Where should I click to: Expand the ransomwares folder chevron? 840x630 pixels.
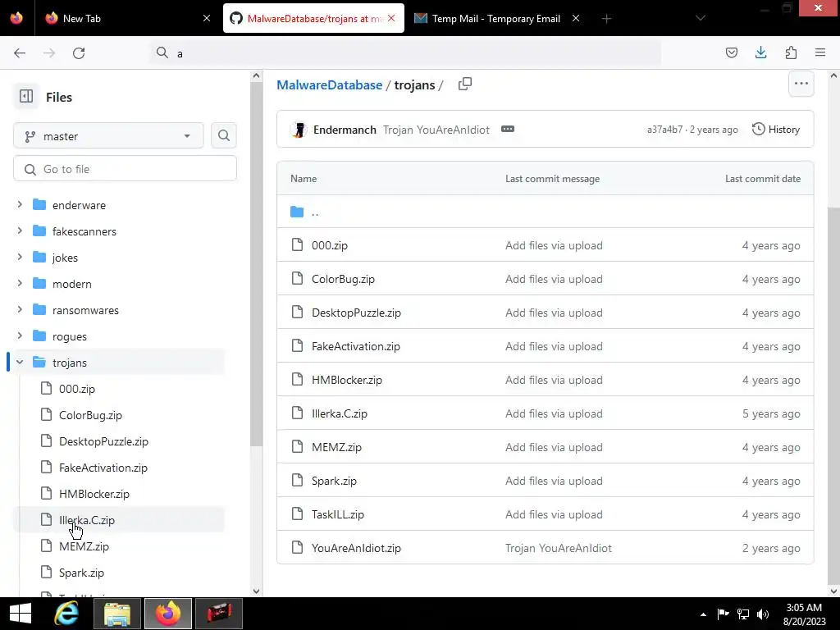[x=20, y=309]
